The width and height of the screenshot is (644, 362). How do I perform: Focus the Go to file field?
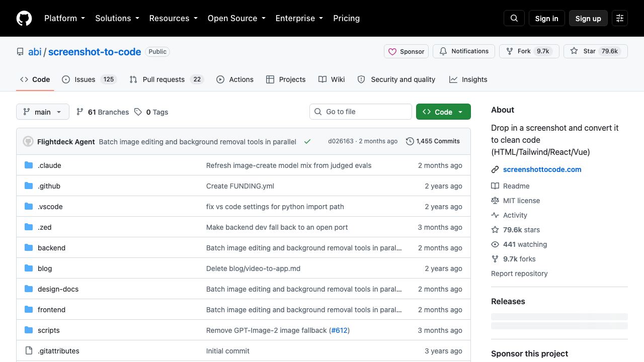361,112
